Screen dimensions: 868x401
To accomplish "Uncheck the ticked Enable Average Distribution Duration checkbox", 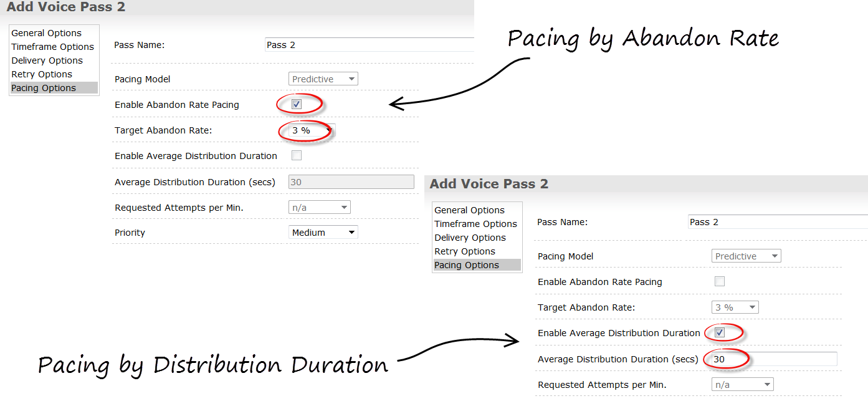I will [x=720, y=332].
